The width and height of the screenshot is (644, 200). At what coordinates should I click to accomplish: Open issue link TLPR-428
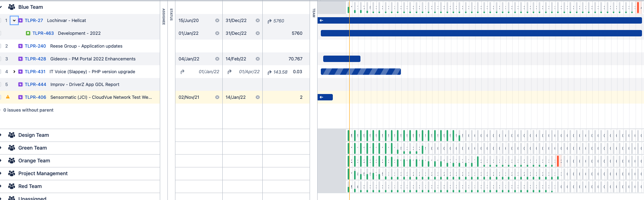point(35,59)
